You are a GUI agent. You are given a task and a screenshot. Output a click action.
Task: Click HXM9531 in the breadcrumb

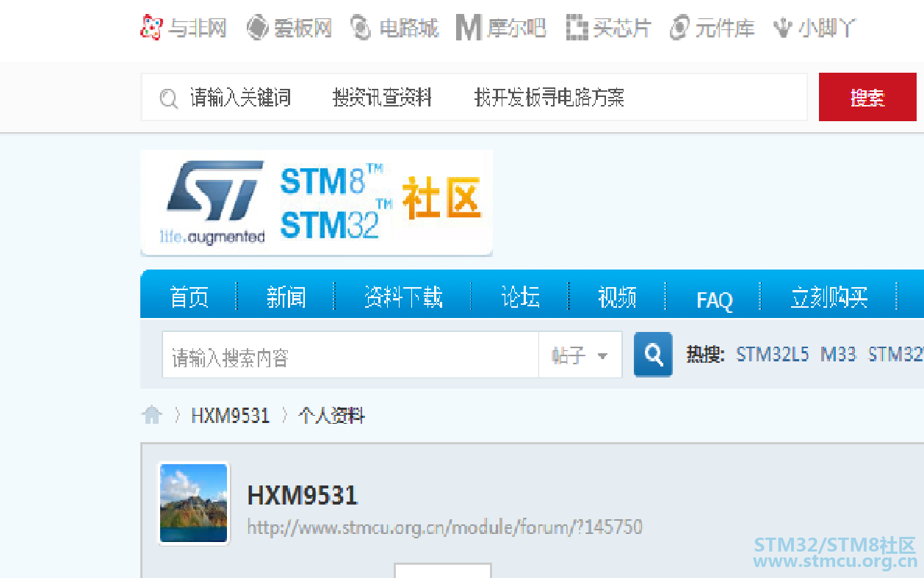231,416
